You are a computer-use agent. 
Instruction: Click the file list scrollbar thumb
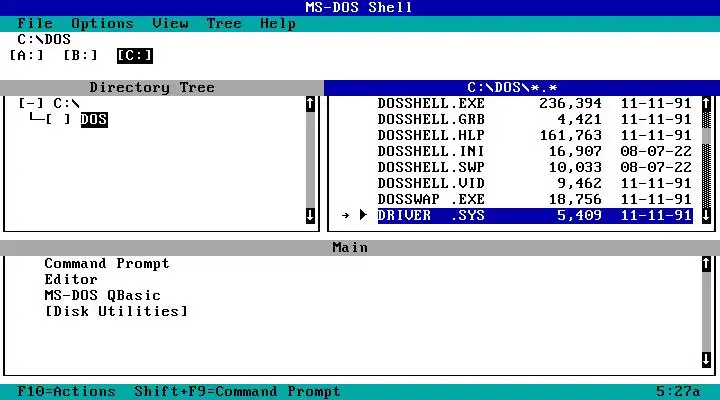(706, 136)
